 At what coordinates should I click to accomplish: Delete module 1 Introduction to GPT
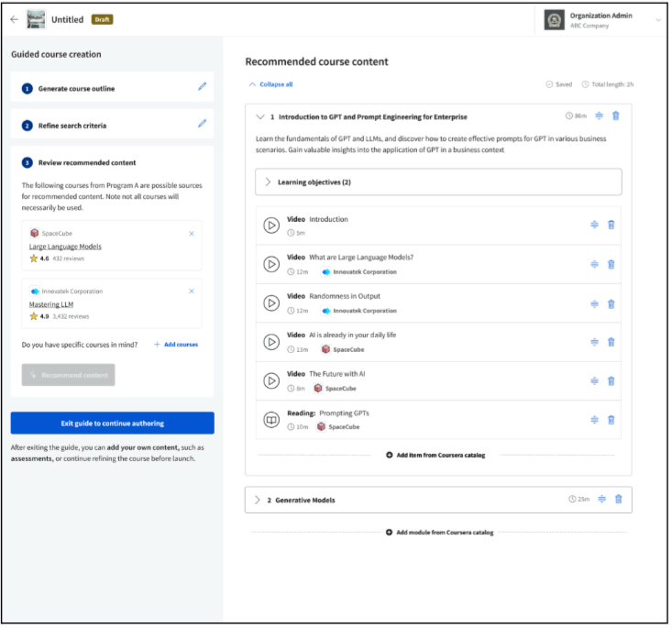(x=616, y=116)
